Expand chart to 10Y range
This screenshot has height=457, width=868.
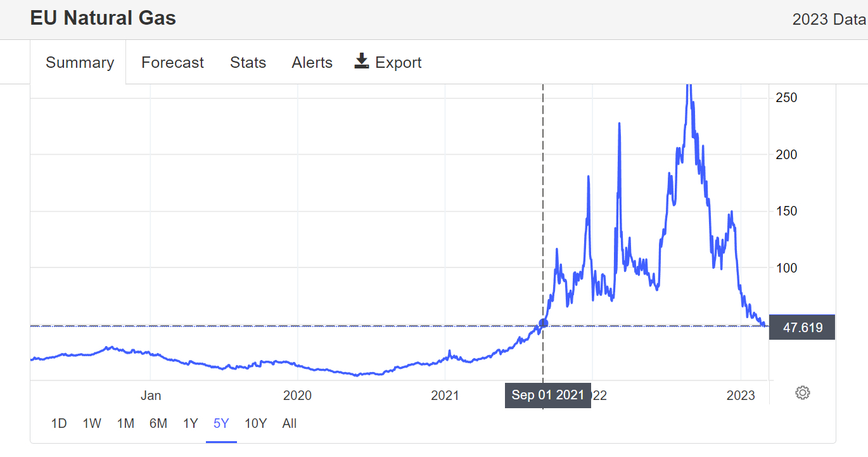click(255, 423)
